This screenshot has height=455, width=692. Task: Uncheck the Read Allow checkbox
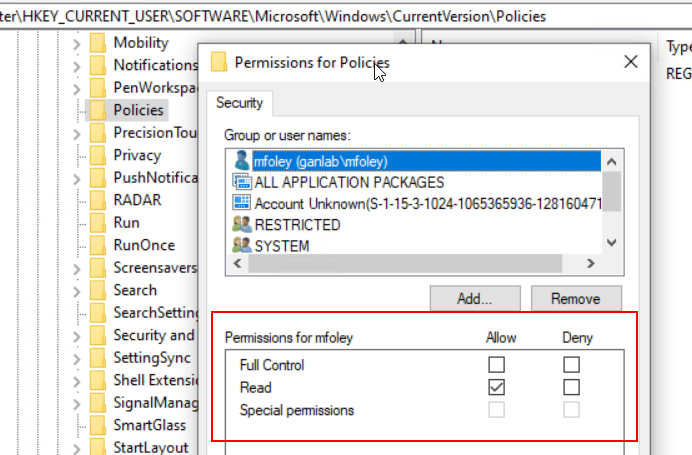(497, 387)
